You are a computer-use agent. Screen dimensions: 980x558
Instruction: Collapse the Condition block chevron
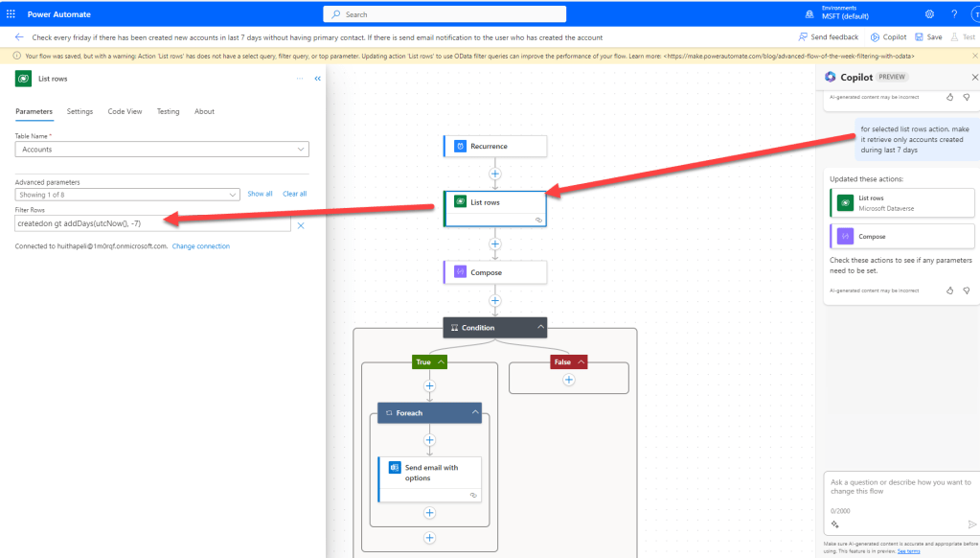[540, 328]
